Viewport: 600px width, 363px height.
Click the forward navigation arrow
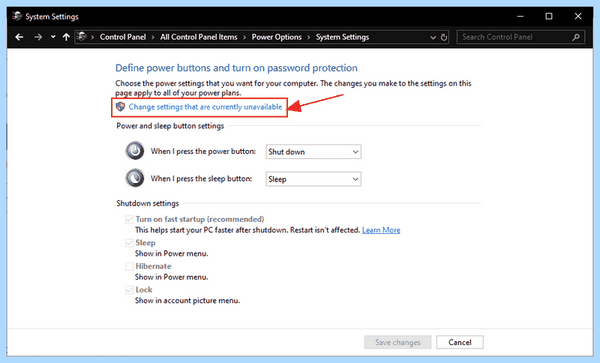coord(38,37)
